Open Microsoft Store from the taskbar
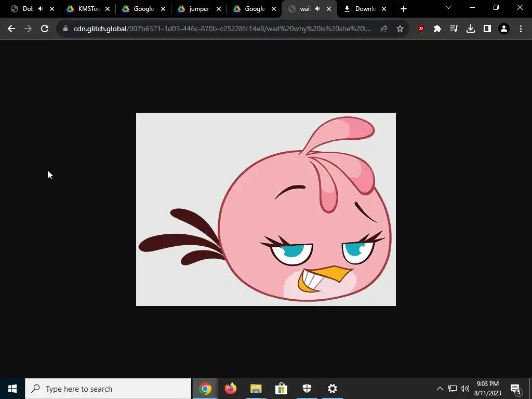This screenshot has width=532, height=399. click(x=281, y=389)
